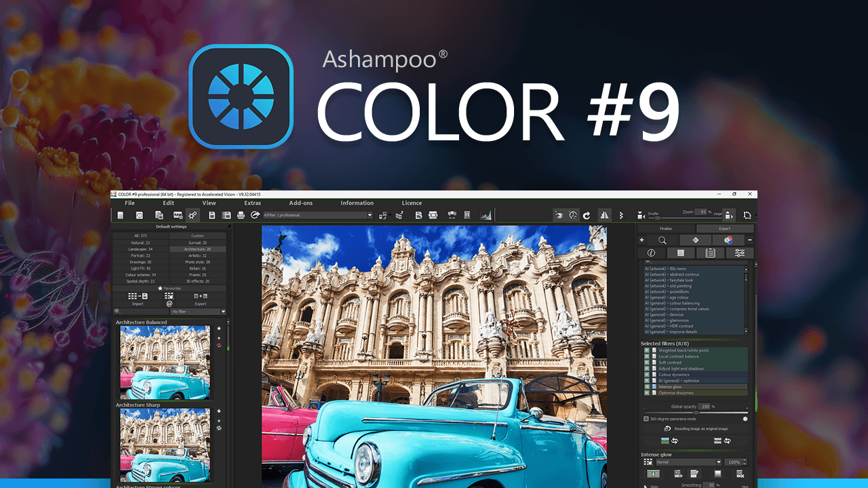The width and height of the screenshot is (868, 488).
Task: Toggle the real-time preview eye icon
Action: point(559,215)
